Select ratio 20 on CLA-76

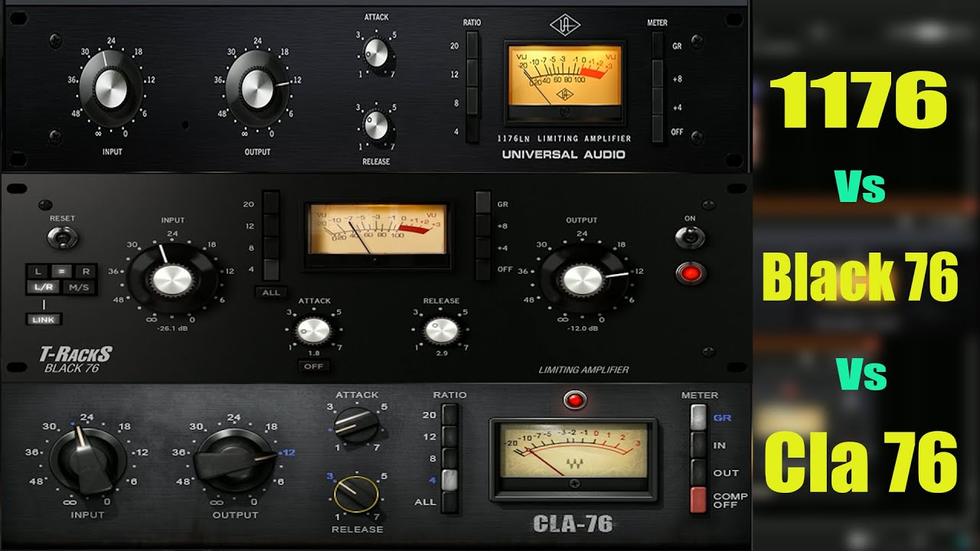point(451,415)
